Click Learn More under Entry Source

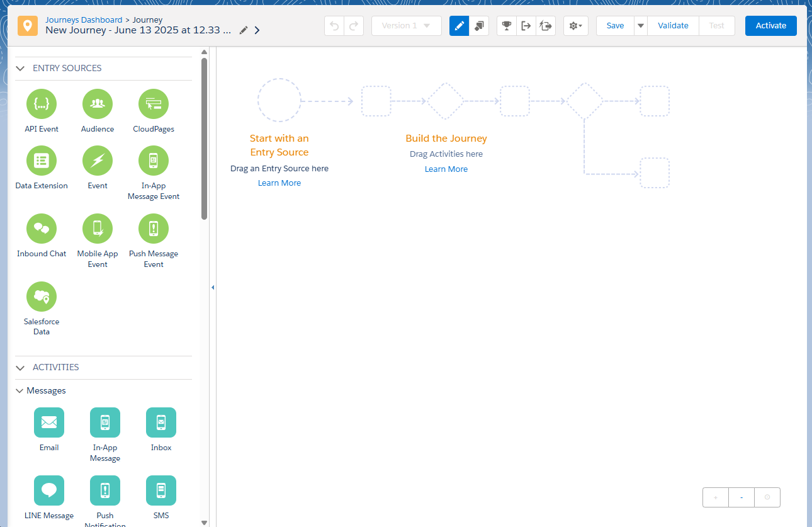coord(279,183)
